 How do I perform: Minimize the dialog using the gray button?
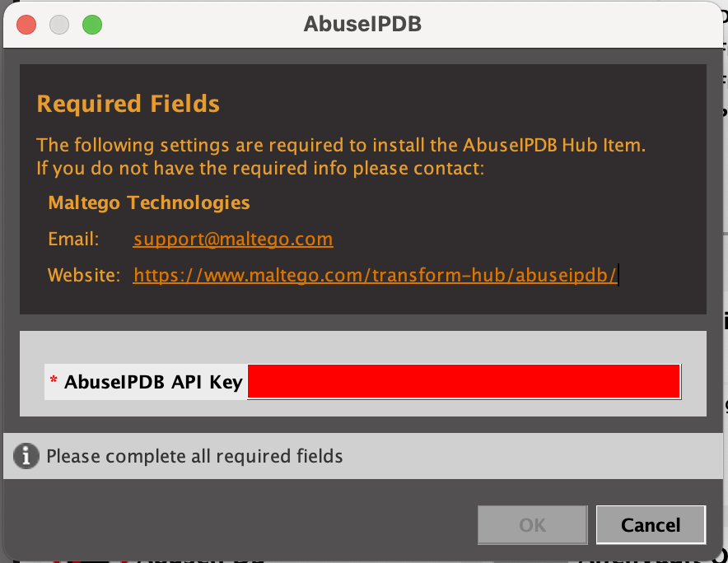(59, 25)
